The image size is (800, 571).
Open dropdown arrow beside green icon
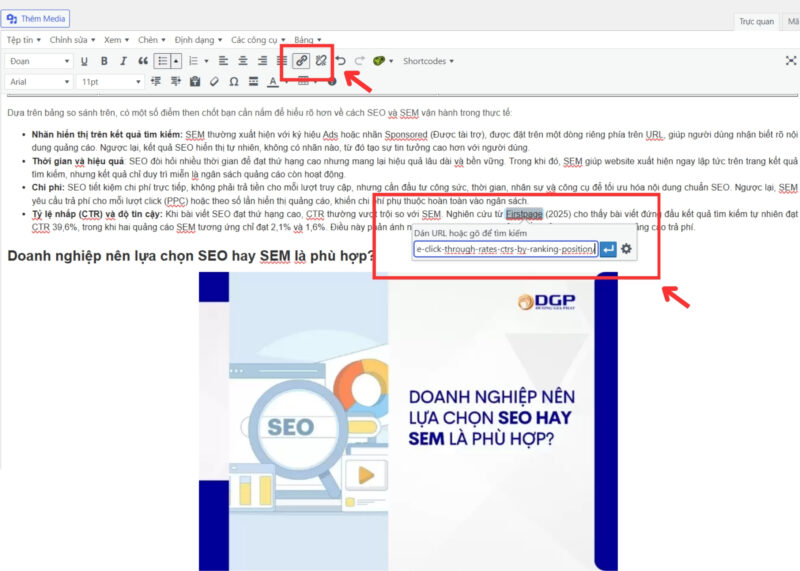tap(391, 61)
